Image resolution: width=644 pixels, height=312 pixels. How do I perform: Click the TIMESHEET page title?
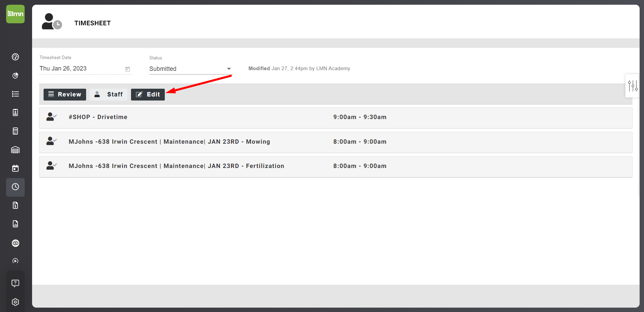[x=93, y=23]
